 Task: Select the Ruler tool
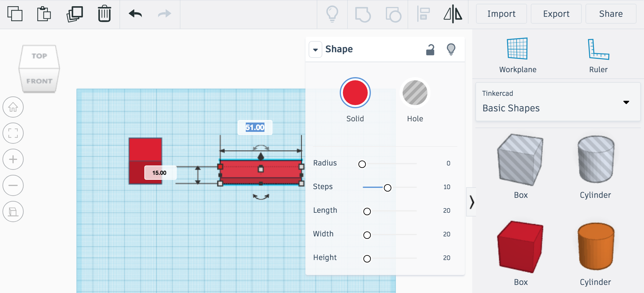[598, 55]
